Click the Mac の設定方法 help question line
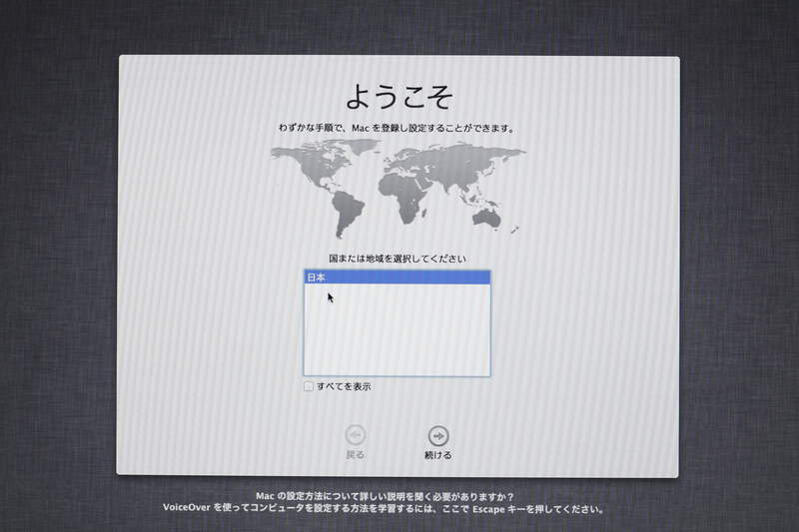Viewport: 799px width, 532px height. [x=385, y=496]
